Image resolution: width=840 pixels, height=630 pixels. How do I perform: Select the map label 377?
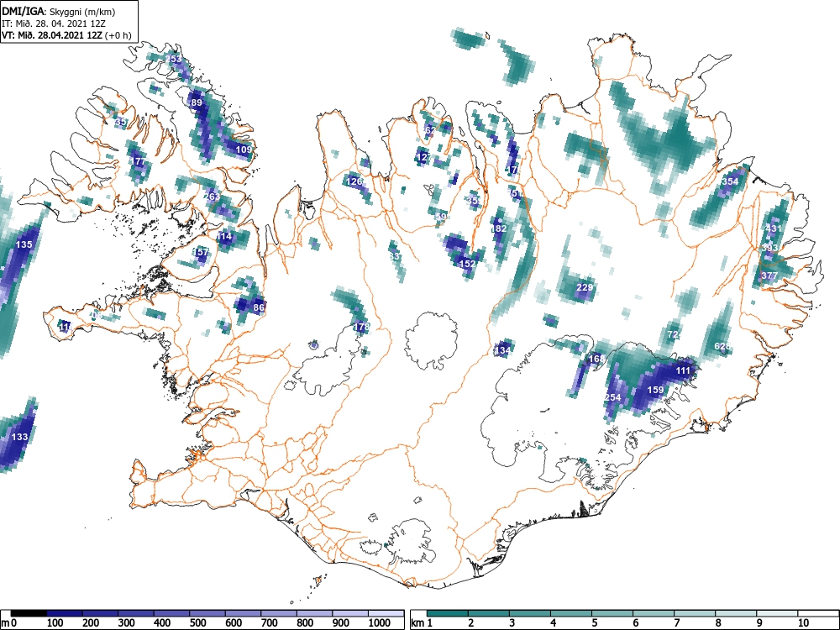pos(769,276)
